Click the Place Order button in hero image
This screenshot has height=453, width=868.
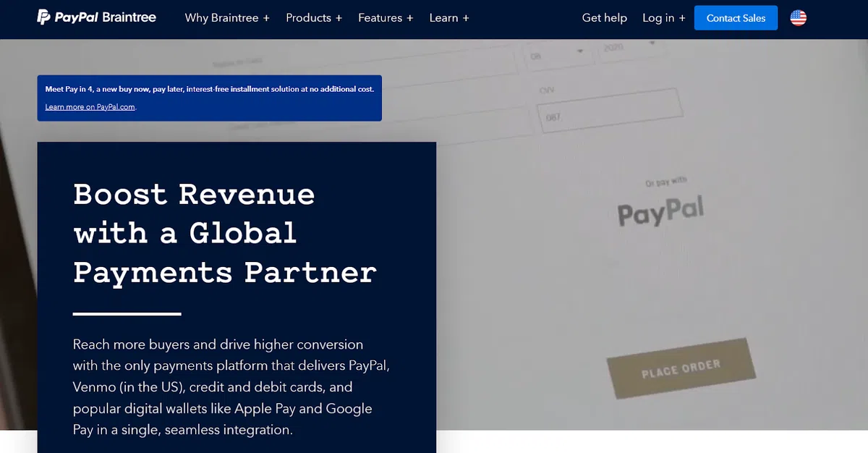coord(681,368)
